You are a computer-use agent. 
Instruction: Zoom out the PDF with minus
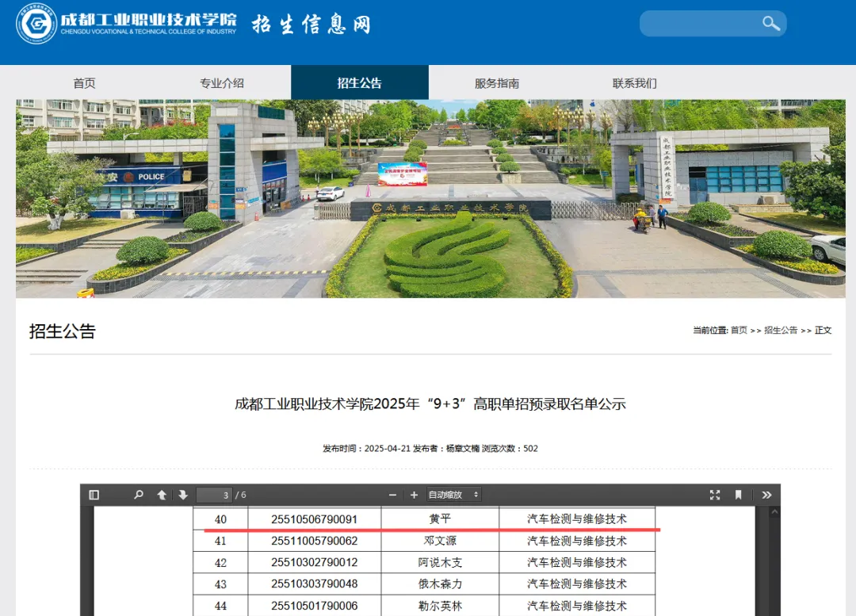(392, 495)
